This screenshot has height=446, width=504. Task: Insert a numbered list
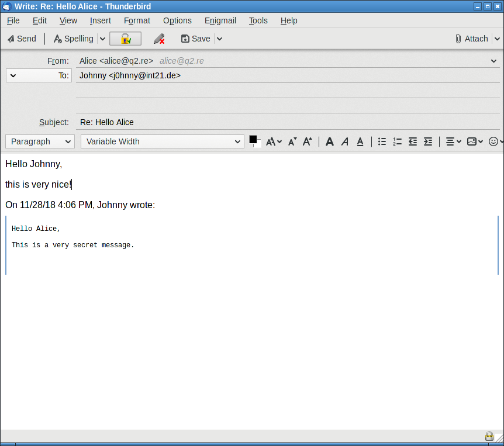pyautogui.click(x=397, y=141)
